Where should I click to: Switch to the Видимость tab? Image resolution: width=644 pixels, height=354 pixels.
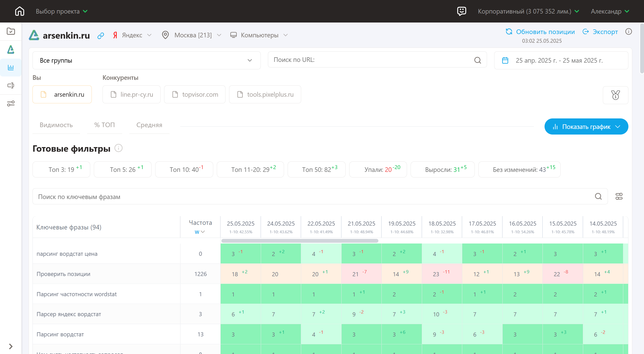[x=56, y=125]
